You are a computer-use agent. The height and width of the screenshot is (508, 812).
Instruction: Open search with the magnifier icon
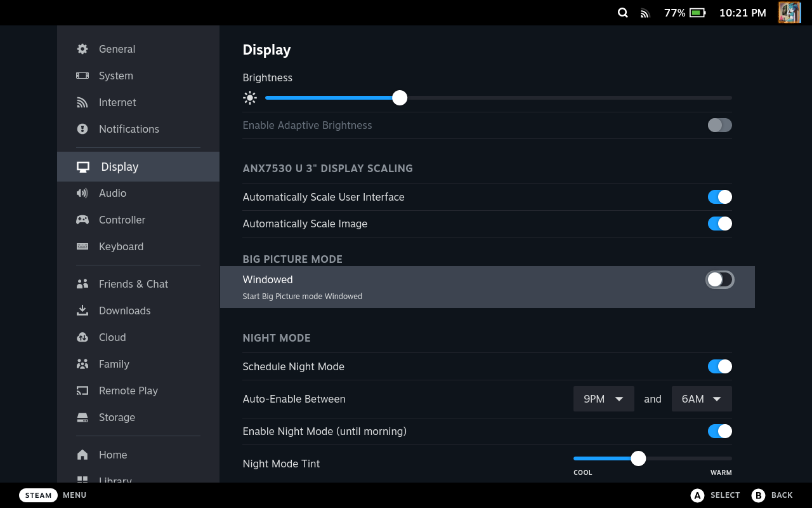tap(623, 13)
